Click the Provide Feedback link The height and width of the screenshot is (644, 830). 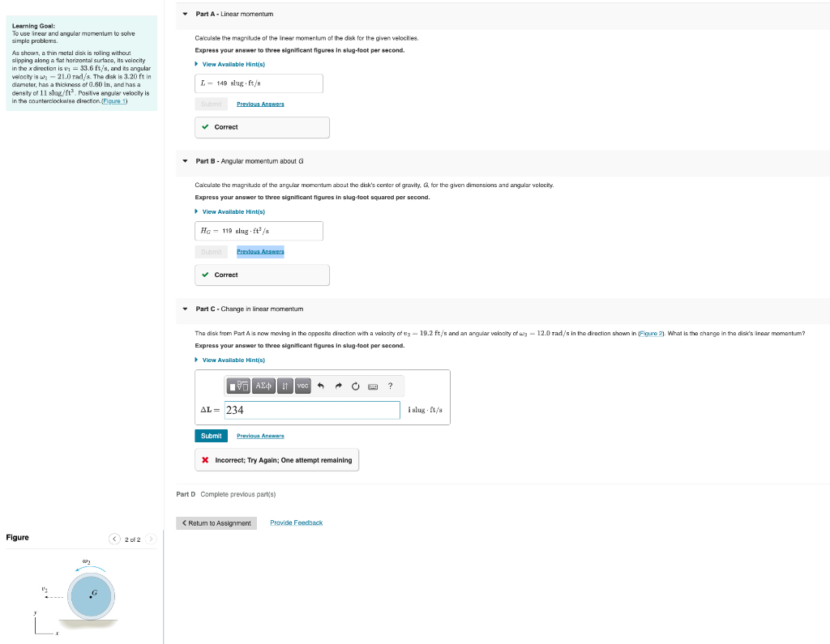point(297,522)
